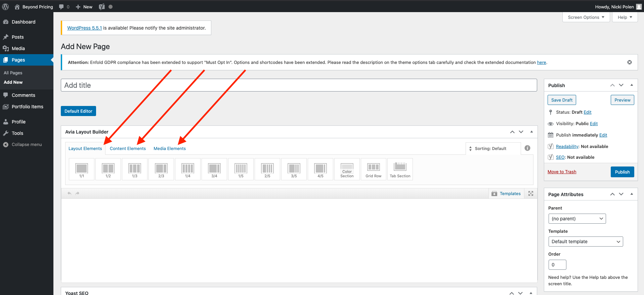The width and height of the screenshot is (644, 295).
Task: Add a 3/5 column element
Action: tap(294, 169)
